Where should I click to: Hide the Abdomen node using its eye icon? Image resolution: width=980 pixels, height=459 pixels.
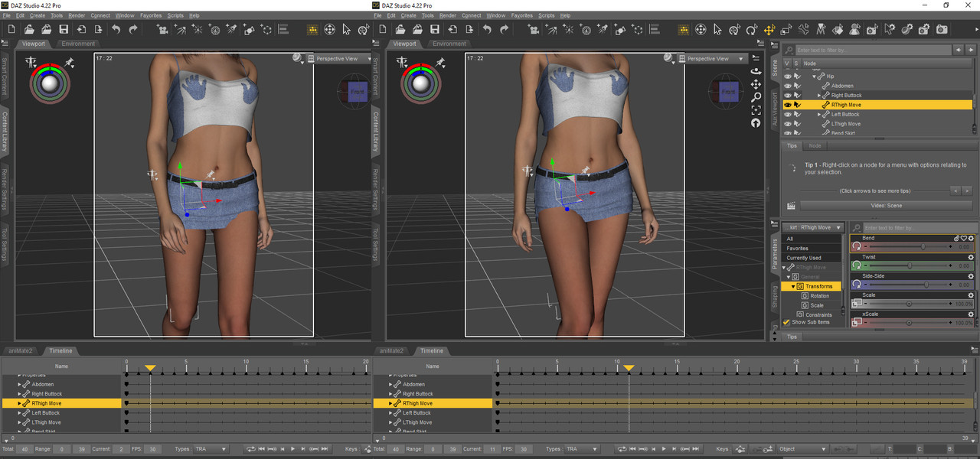tap(787, 86)
